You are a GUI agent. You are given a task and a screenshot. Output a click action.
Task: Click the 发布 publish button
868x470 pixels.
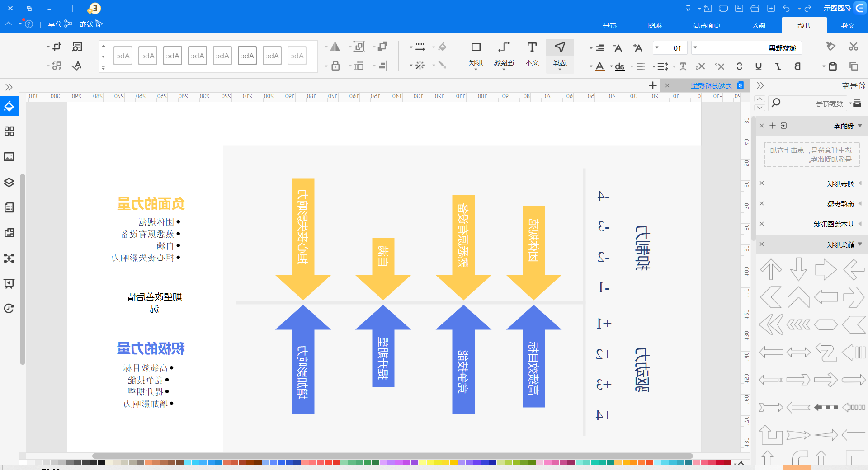(x=91, y=24)
